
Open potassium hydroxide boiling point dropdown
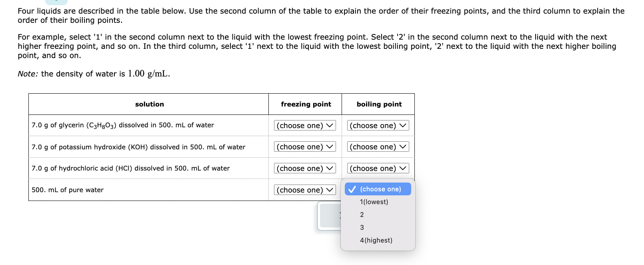pos(378,147)
